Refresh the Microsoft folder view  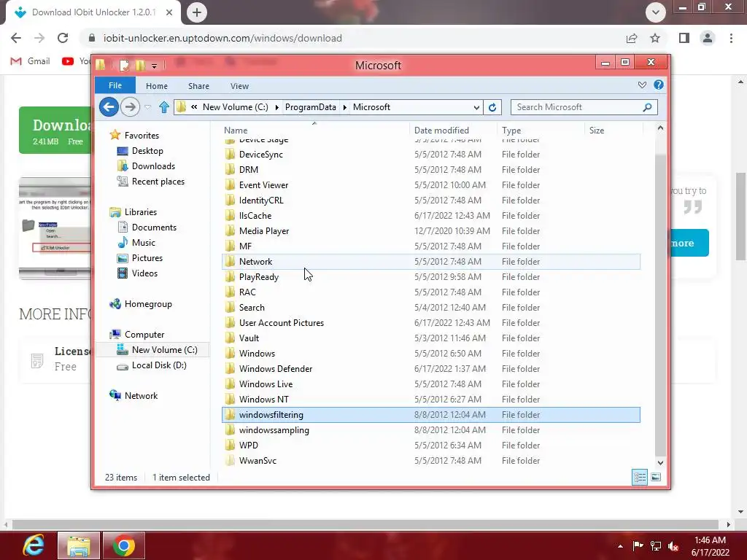coord(492,107)
